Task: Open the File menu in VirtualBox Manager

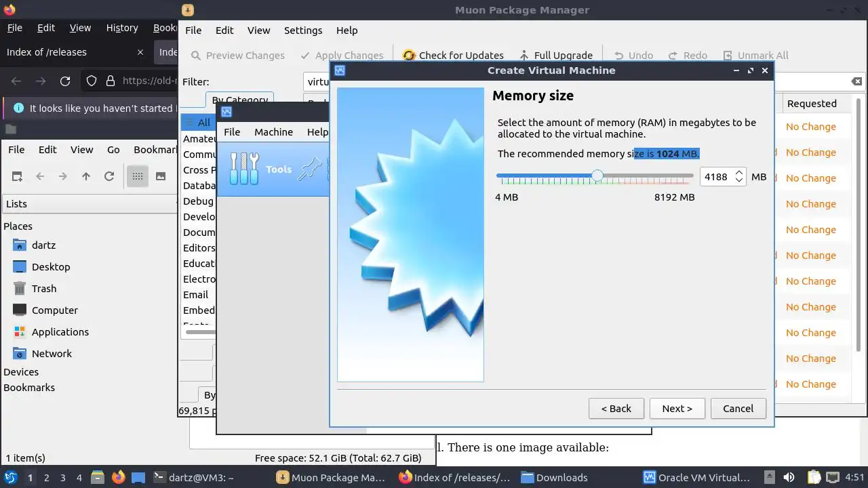Action: click(x=232, y=132)
